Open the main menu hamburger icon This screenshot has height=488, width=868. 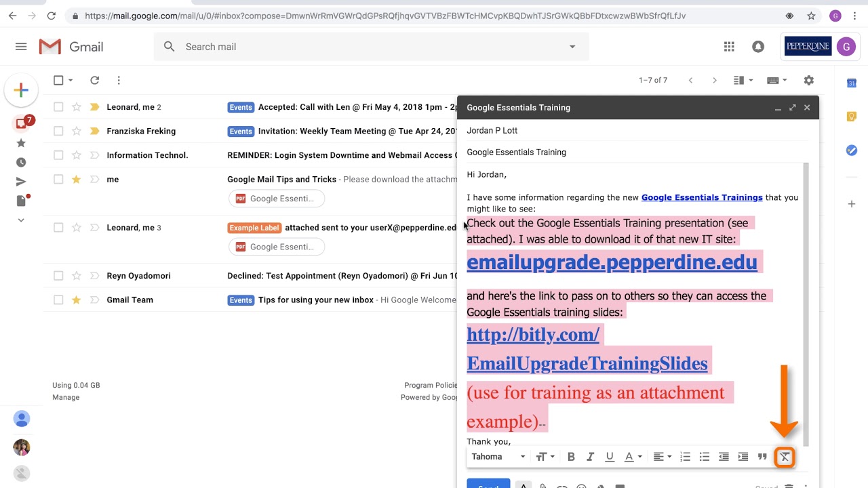[21, 47]
